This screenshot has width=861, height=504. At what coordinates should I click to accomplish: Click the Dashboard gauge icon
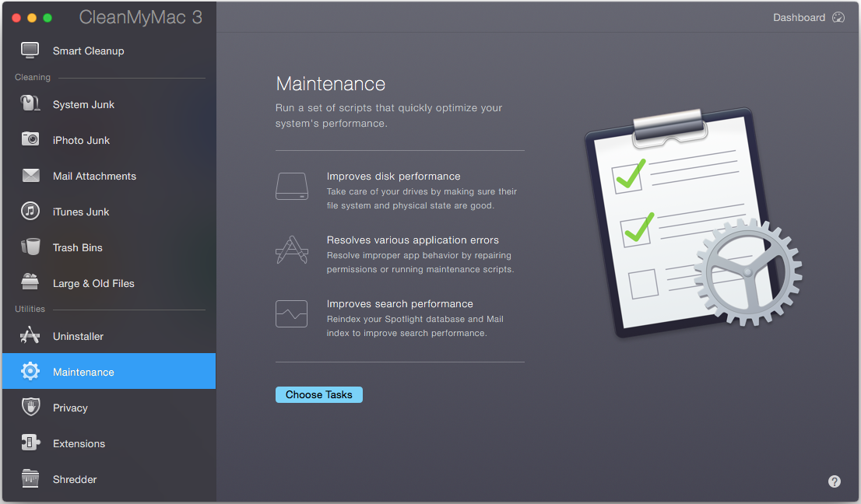pyautogui.click(x=838, y=18)
